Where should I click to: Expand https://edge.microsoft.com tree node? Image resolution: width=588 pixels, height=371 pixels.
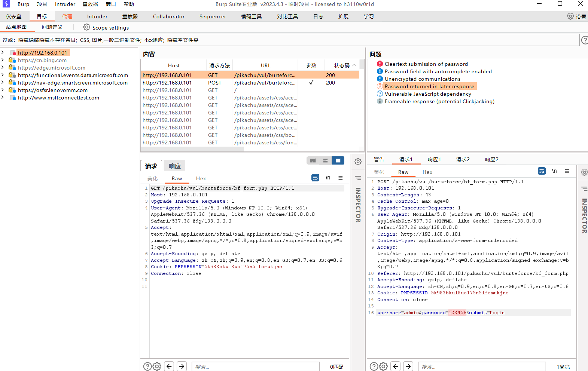point(3,67)
